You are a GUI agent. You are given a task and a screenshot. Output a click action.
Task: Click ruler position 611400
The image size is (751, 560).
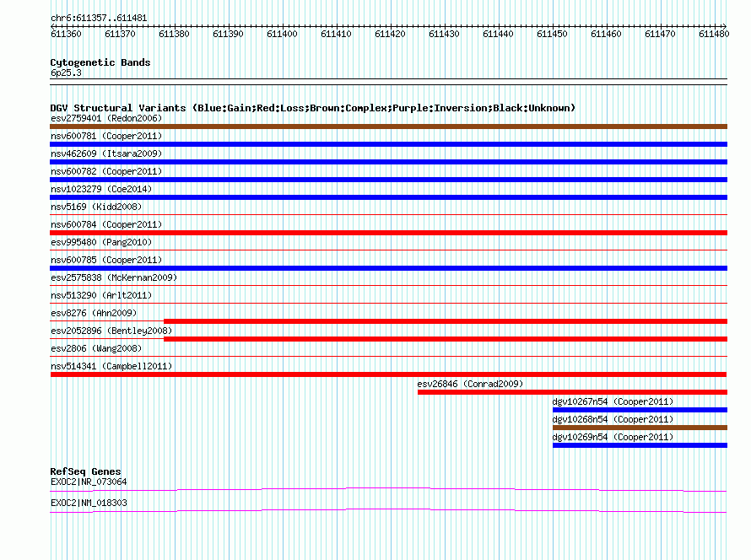(282, 34)
